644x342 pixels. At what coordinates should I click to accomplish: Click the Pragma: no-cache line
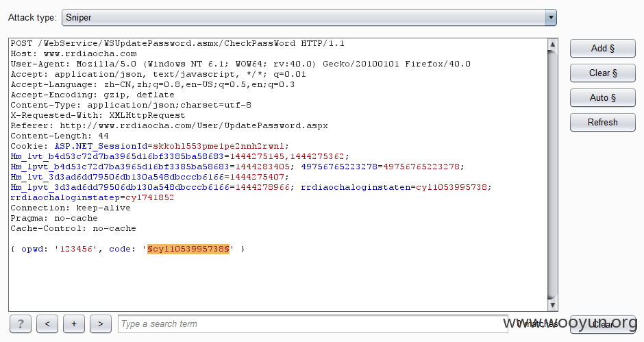tap(54, 218)
